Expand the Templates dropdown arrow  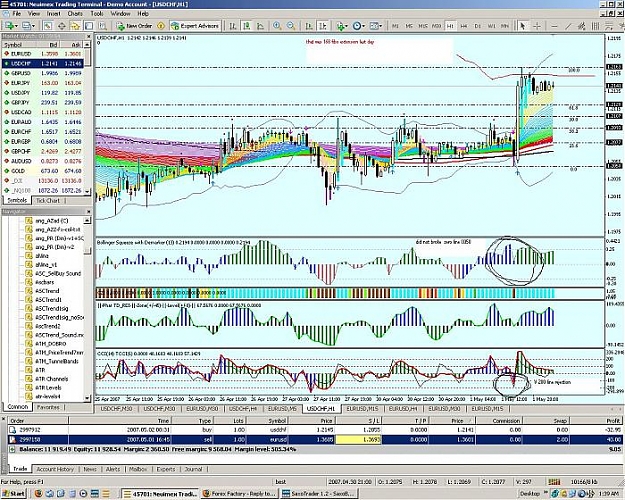pyautogui.click(x=381, y=26)
